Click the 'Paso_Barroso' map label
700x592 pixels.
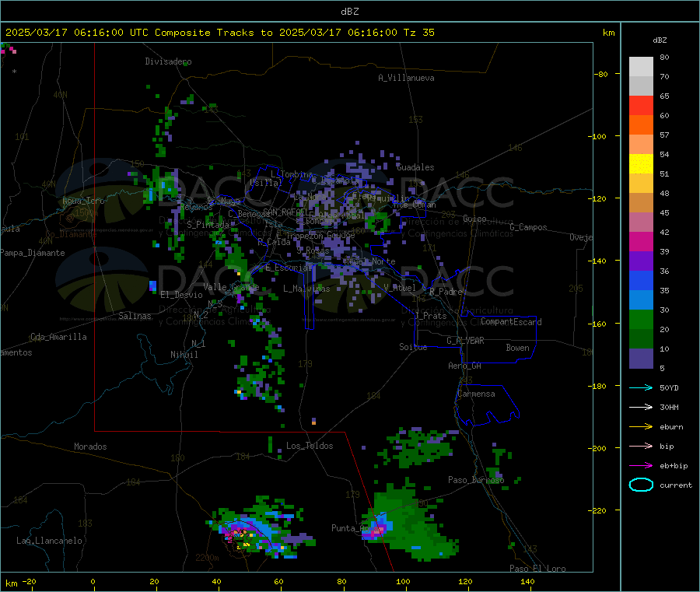click(x=476, y=480)
